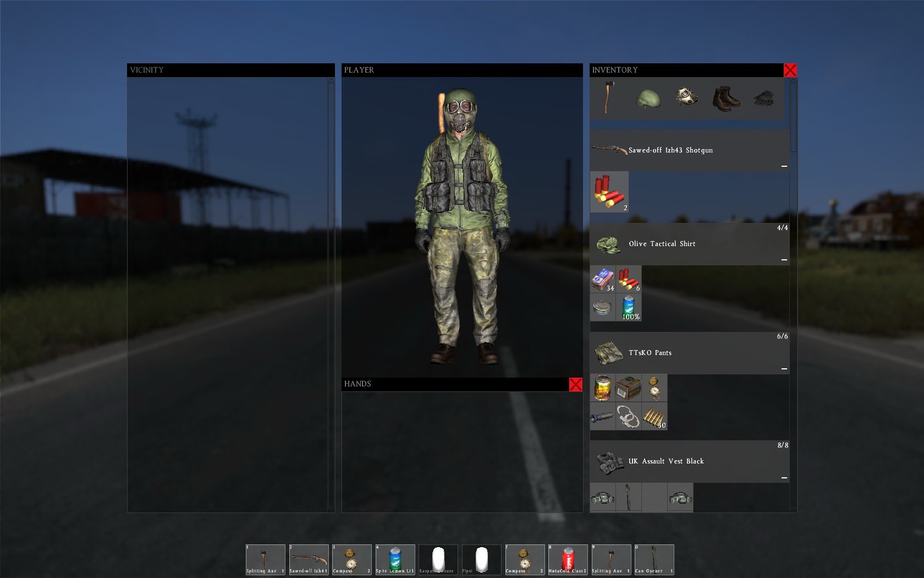Click the UK Assault Vest Black header
The image size is (924, 578).
[x=690, y=461]
